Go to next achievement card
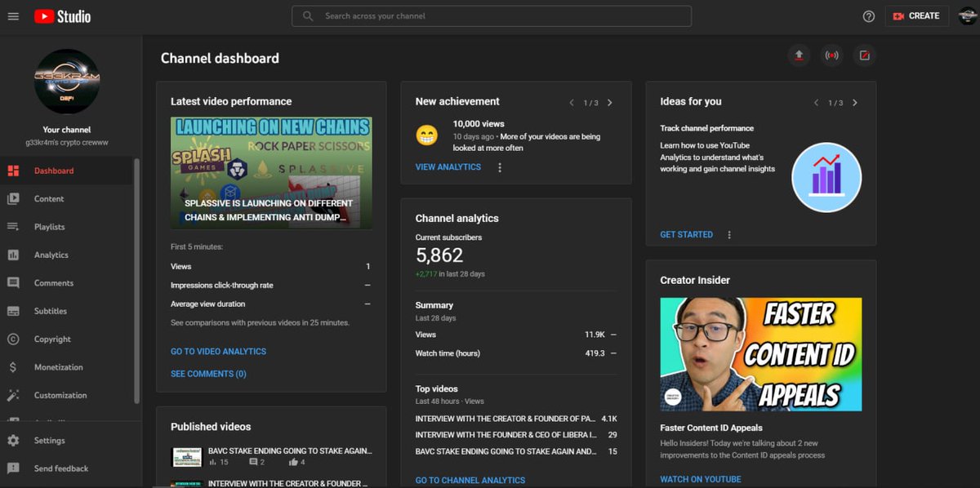980x488 pixels. click(x=609, y=103)
